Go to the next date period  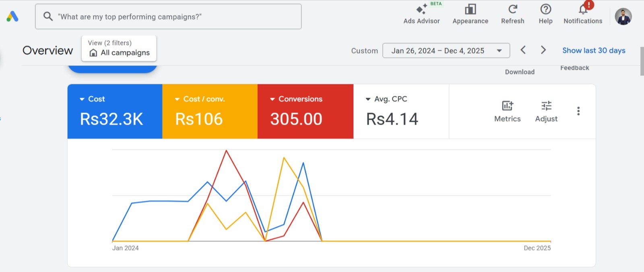click(543, 50)
